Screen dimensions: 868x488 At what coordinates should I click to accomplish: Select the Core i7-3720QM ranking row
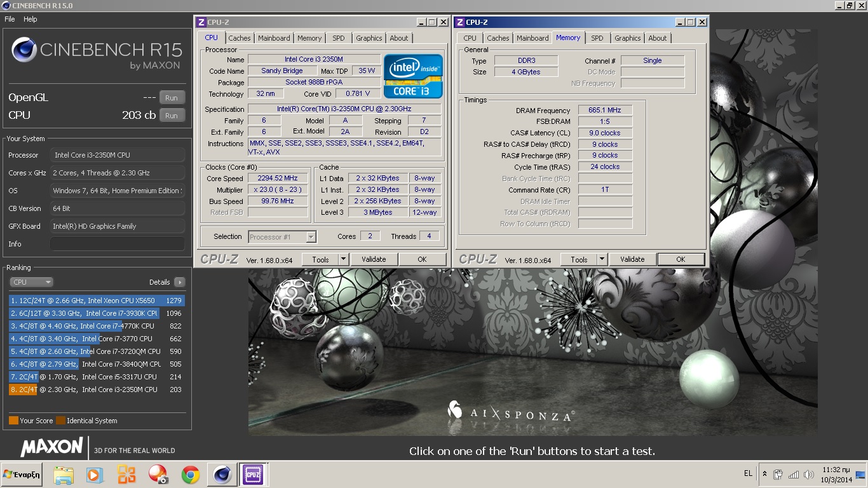(97, 351)
